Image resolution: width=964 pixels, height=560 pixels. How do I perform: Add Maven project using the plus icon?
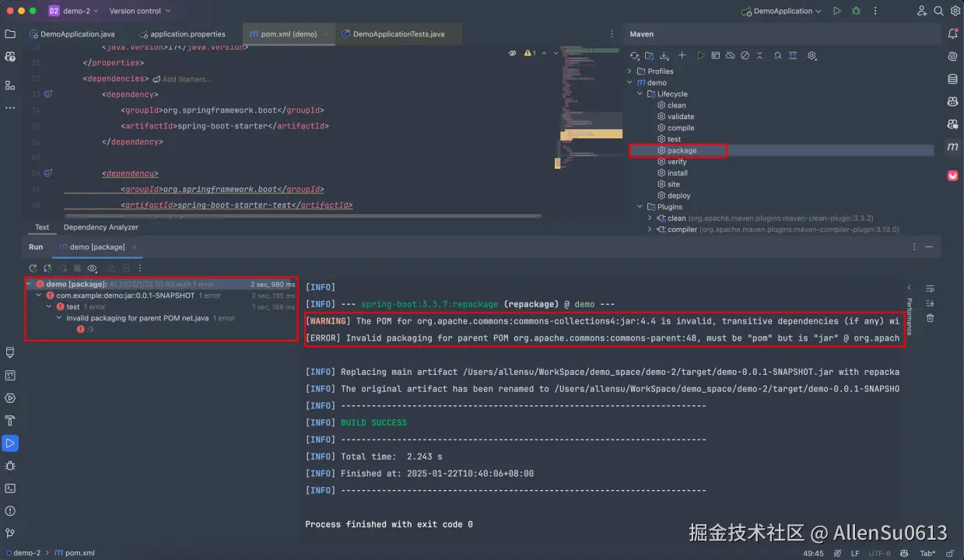[682, 56]
